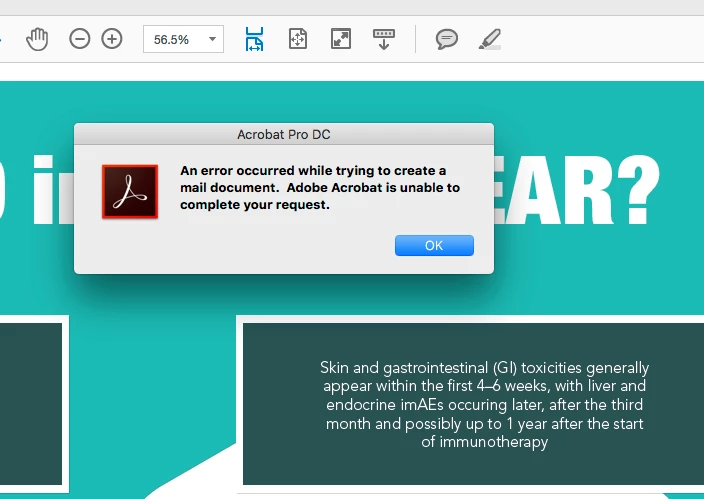Open the zoom level dropdown arrow

(212, 39)
